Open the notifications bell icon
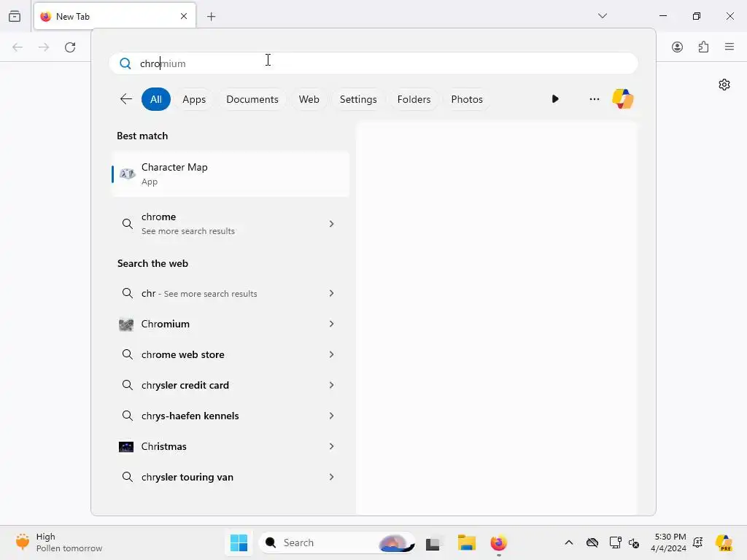 click(697, 542)
